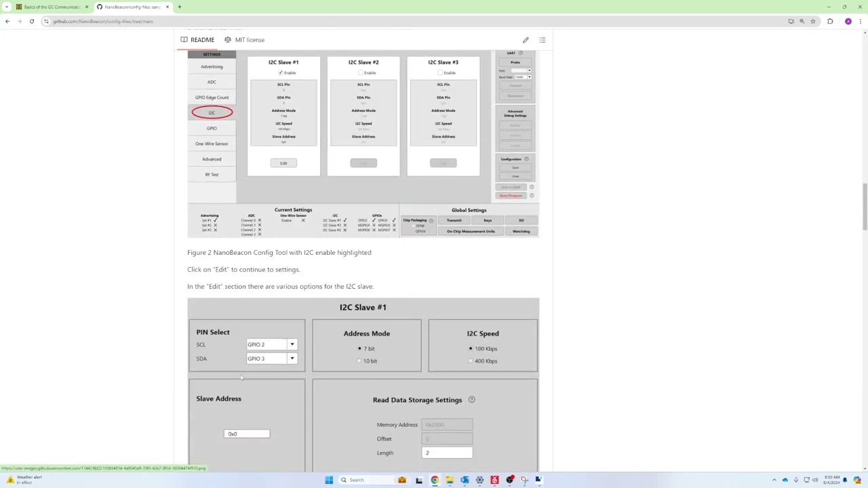The width and height of the screenshot is (868, 488).
Task: Select the 7 bit address mode radio
Action: (359, 349)
